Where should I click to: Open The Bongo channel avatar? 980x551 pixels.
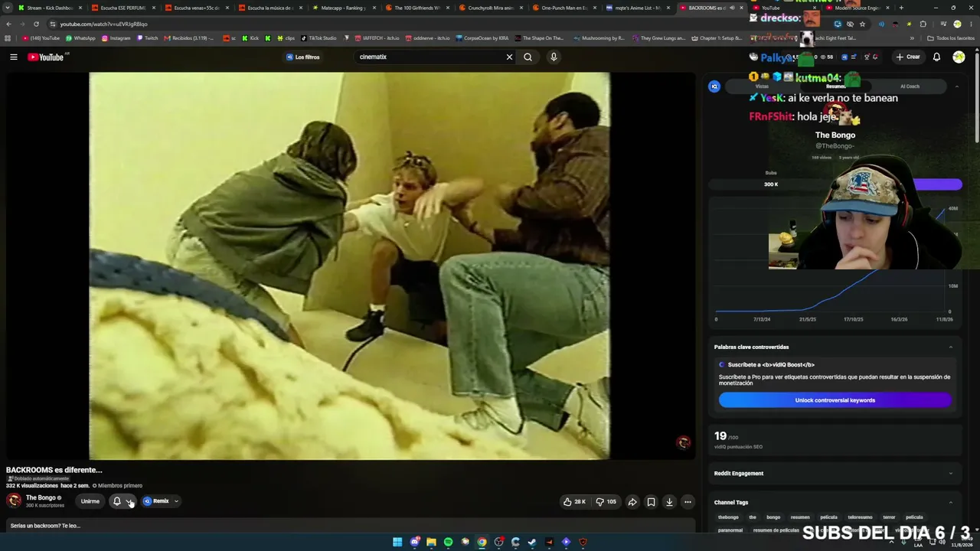coord(14,500)
